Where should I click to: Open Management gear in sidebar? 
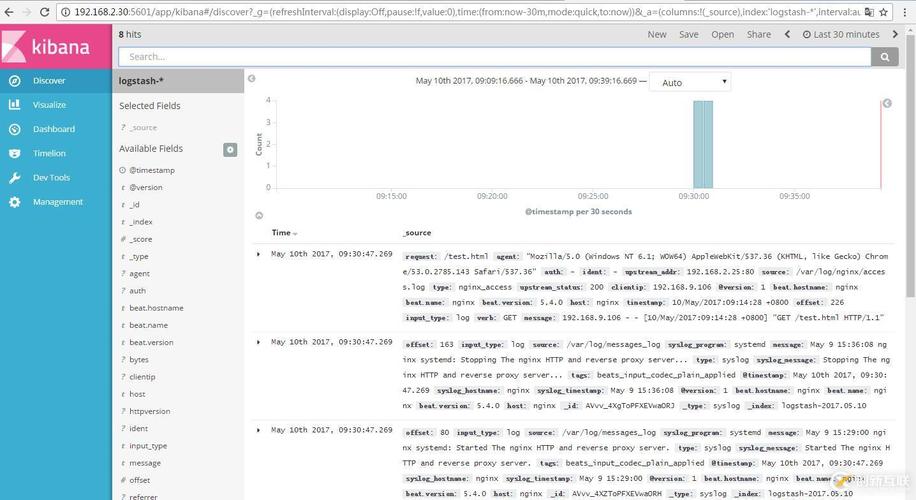14,202
